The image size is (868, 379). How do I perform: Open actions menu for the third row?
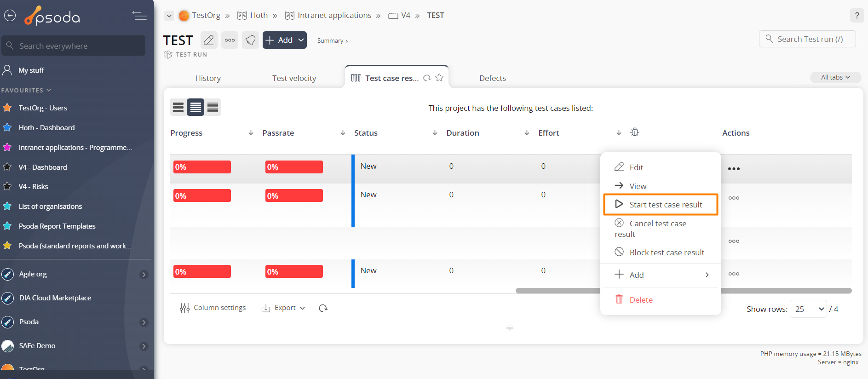(x=734, y=241)
